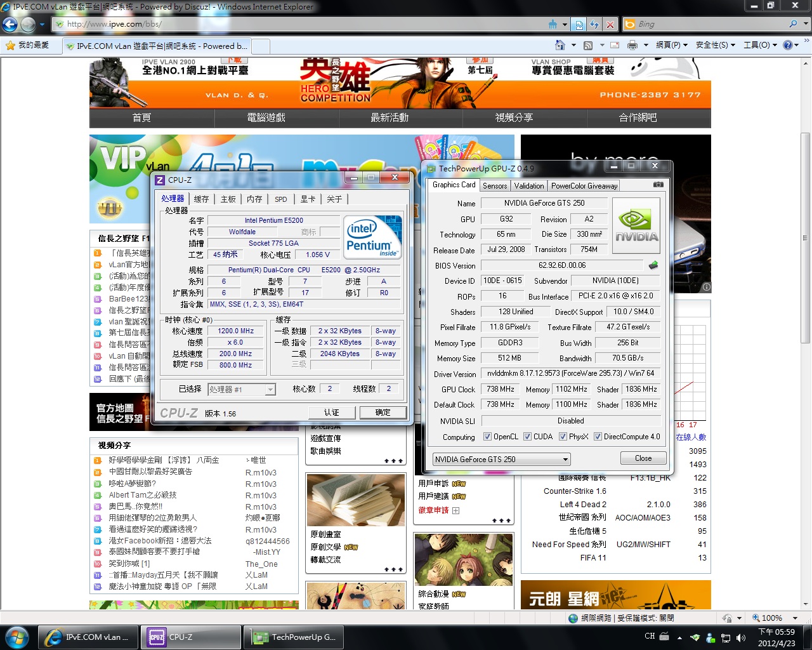
Task: Toggle the PhysX checkbox in GPU-Z
Action: pos(563,437)
